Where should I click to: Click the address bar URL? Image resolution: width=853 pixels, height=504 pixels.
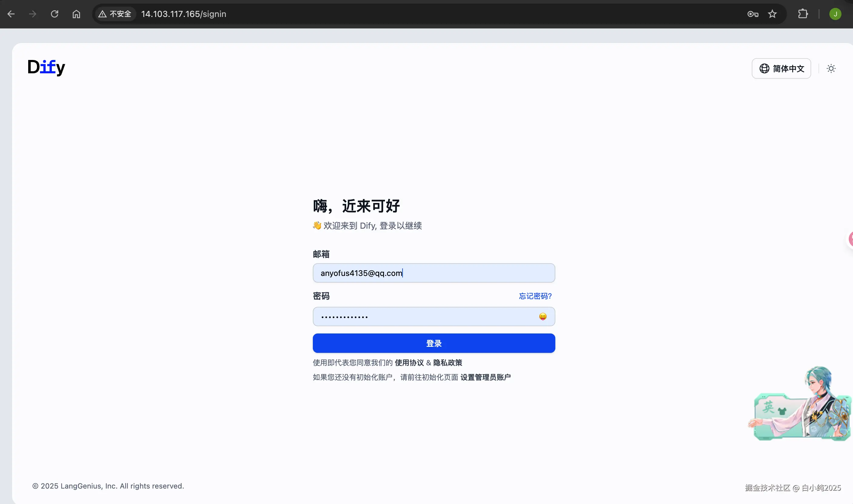pyautogui.click(x=183, y=14)
